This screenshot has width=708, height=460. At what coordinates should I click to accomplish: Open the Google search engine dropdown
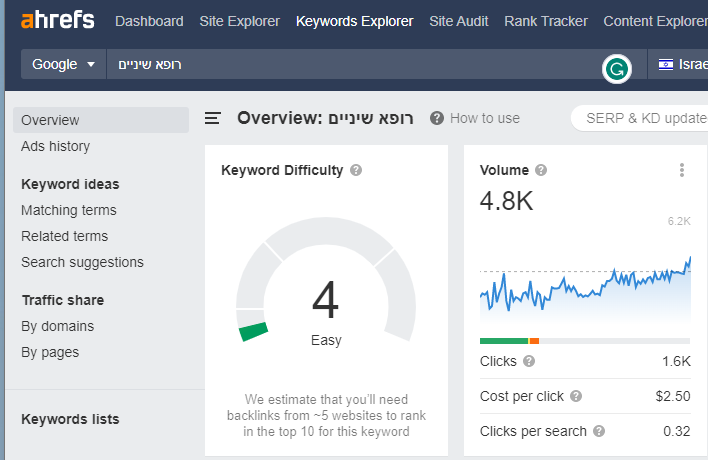63,65
